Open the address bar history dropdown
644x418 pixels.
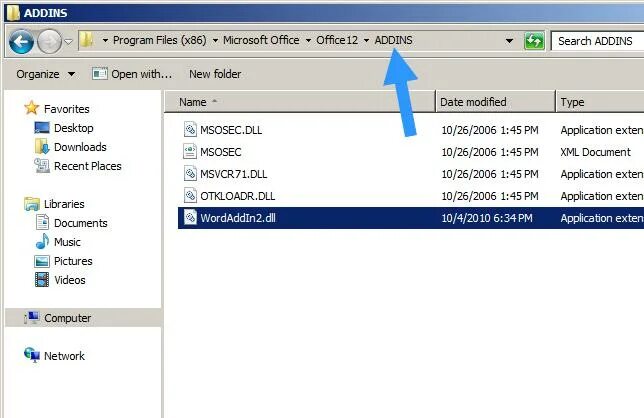(x=509, y=41)
